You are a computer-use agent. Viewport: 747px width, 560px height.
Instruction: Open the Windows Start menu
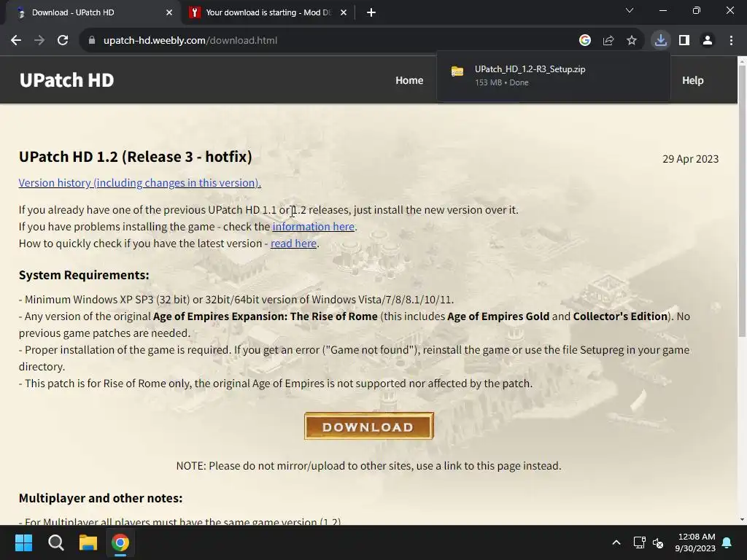coord(23,542)
